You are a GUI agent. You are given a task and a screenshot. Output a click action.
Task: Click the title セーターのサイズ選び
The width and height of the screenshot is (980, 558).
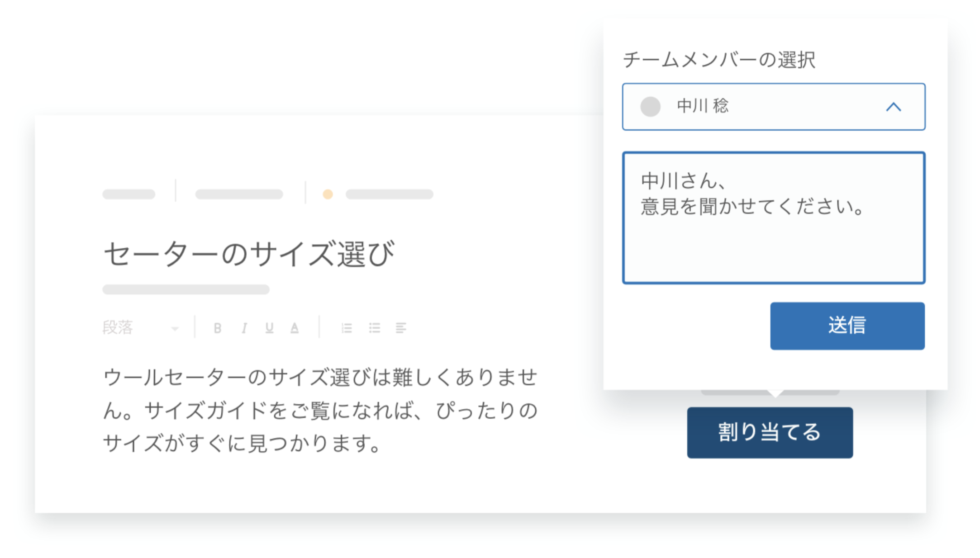point(249,254)
